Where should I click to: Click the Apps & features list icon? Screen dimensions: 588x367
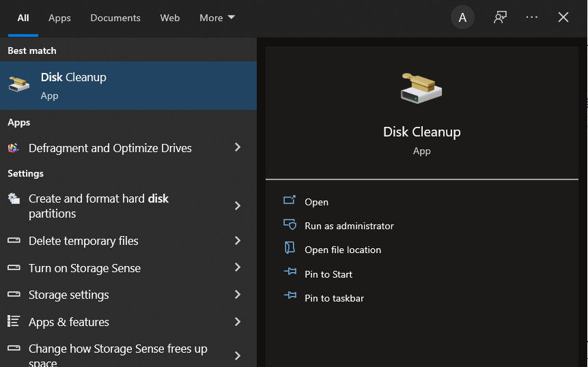[14, 321]
